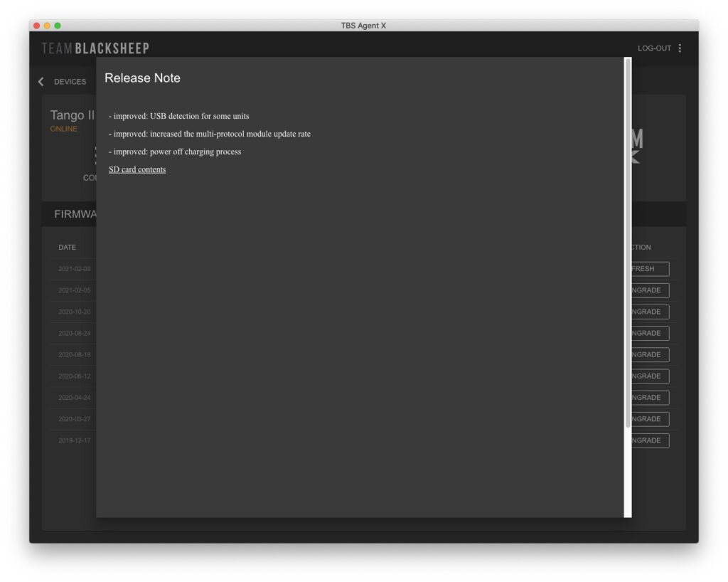Click the USB detection release note line
The image size is (728, 582).
179,116
